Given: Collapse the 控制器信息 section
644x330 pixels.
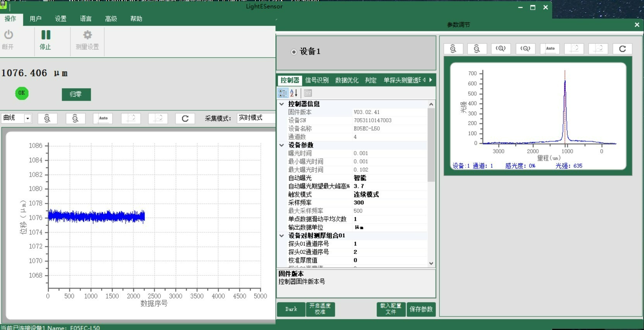Looking at the screenshot, I should tap(282, 104).
